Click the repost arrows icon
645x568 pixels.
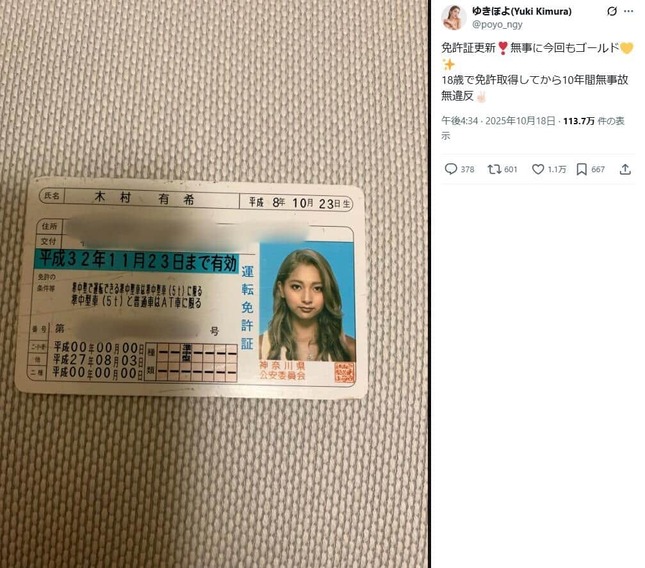493,169
